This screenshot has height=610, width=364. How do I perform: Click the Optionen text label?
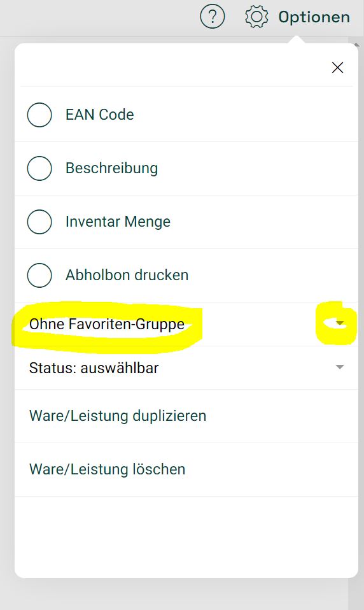pos(314,17)
